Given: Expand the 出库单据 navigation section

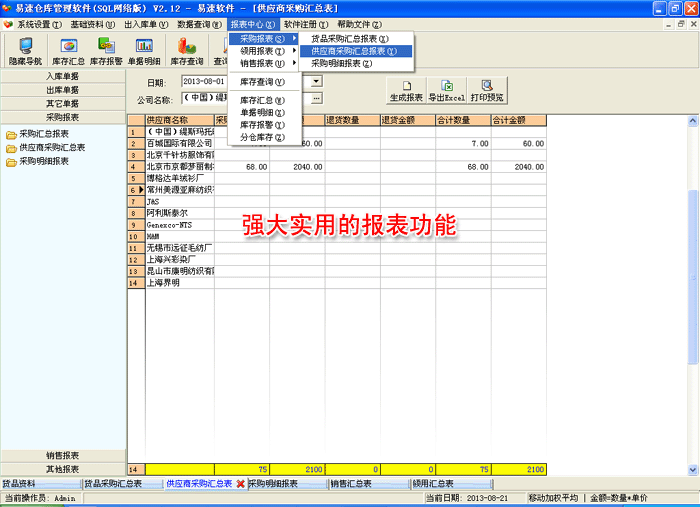Looking at the screenshot, I should 63,90.
